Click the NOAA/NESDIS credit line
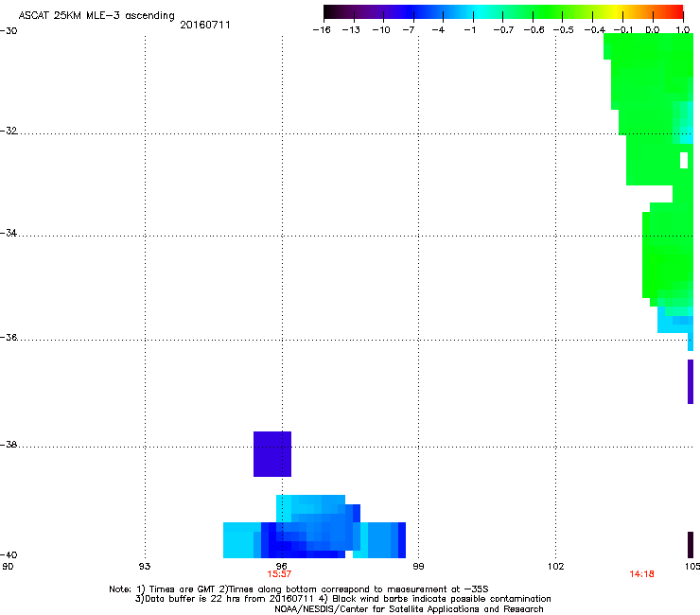 click(409, 609)
